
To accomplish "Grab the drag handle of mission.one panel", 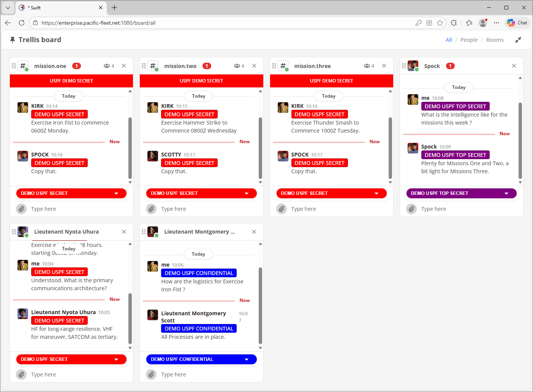I will (14, 66).
